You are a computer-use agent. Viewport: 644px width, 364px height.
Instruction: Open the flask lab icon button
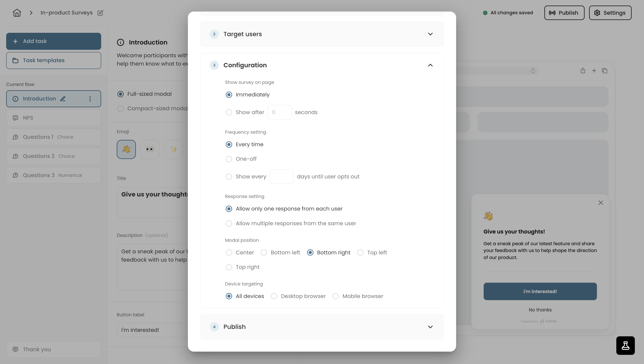[x=625, y=345]
